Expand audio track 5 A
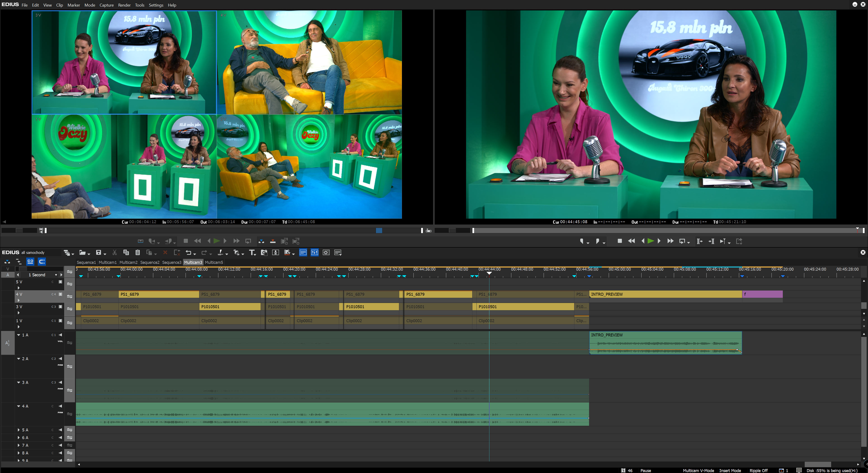Image resolution: width=868 pixels, height=473 pixels. point(19,430)
